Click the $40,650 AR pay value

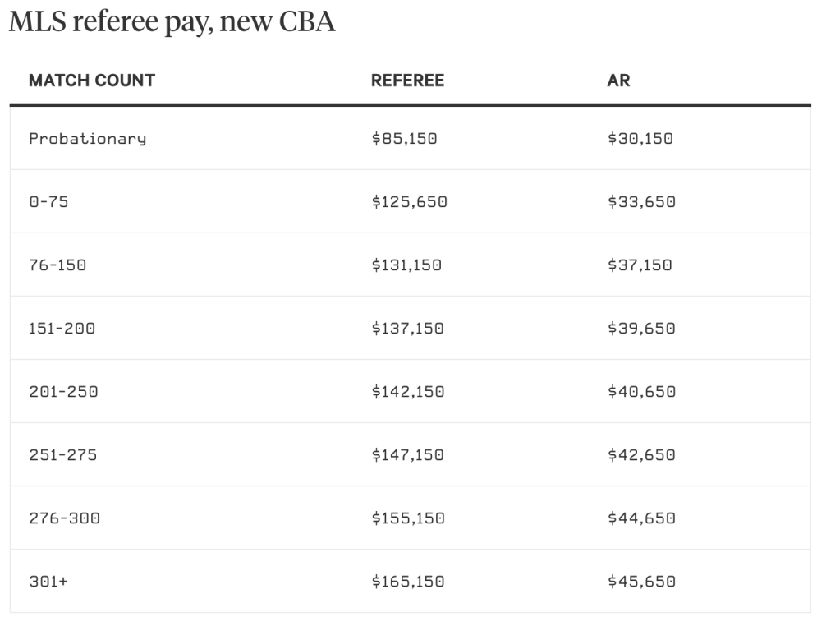pyautogui.click(x=641, y=391)
